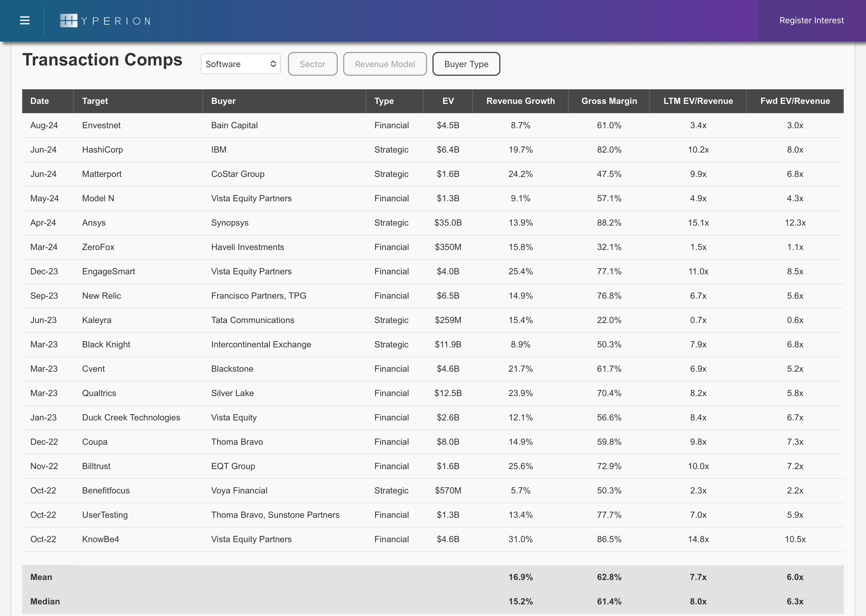Sort by Fwd EV/Revenue column header

795,101
